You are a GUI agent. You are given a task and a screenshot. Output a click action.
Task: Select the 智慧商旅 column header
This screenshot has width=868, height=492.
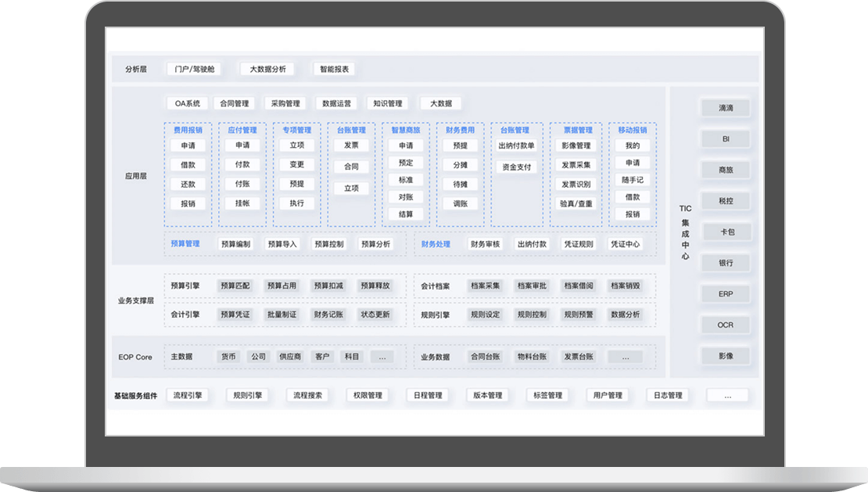pyautogui.click(x=406, y=131)
